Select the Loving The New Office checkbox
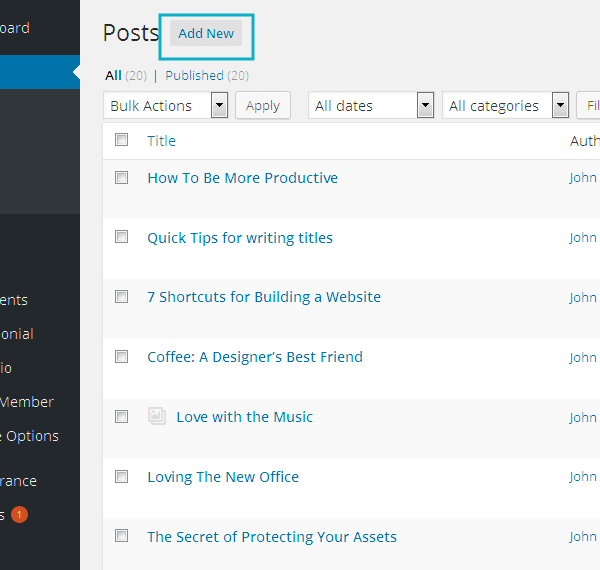Screen dimensions: 600x570 coord(122,477)
